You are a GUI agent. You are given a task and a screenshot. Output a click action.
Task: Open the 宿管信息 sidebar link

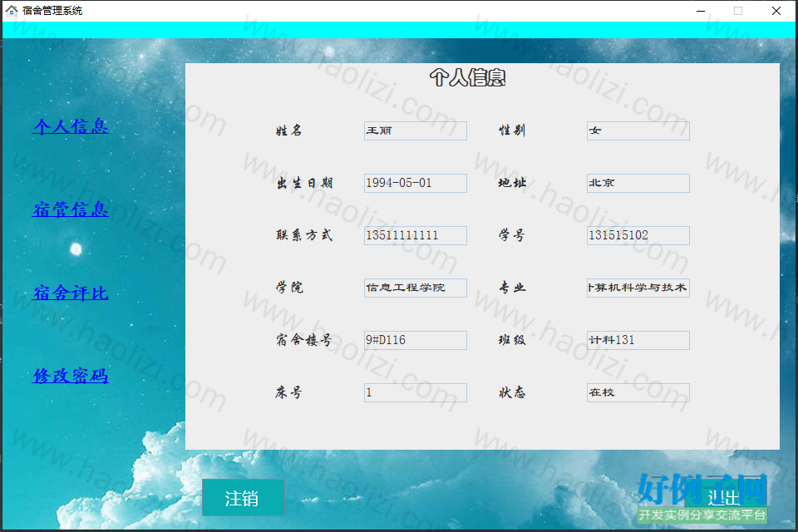(x=70, y=209)
